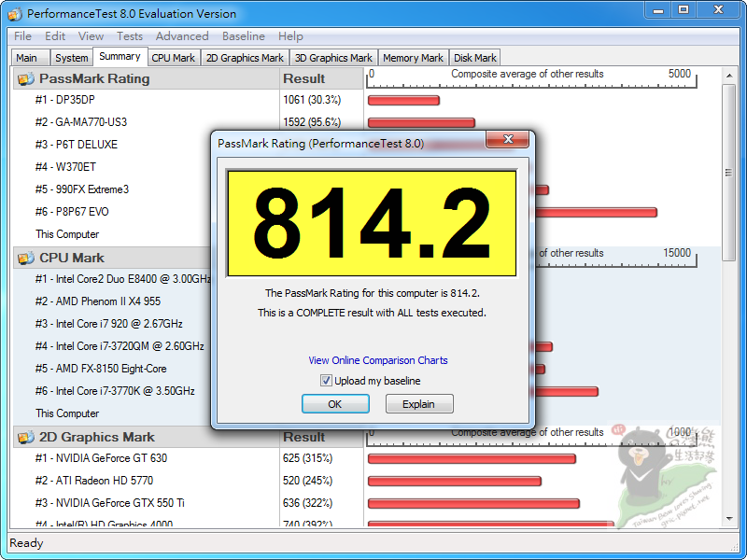Click the red bar for #1 - DP35DP

pyautogui.click(x=403, y=101)
